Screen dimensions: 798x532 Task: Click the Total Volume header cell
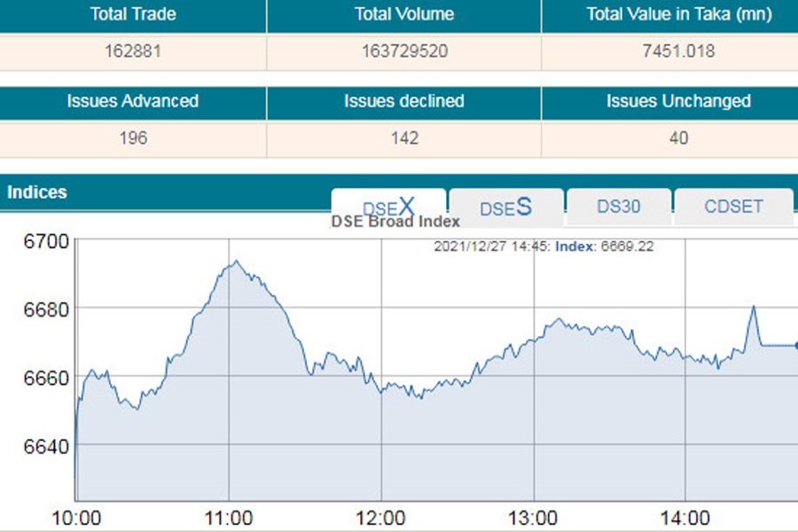(x=404, y=14)
